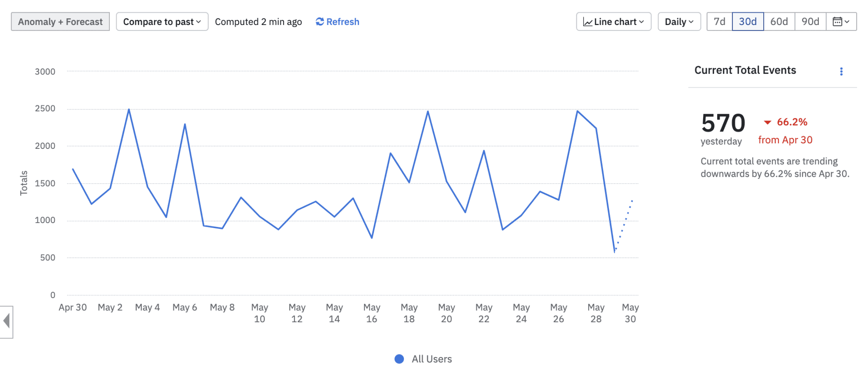
Task: Click the 570 yesterday total value
Action: point(723,123)
